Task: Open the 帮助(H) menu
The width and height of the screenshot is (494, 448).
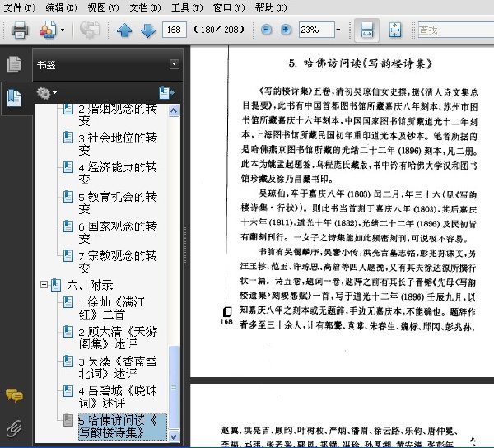Action: tap(271, 7)
